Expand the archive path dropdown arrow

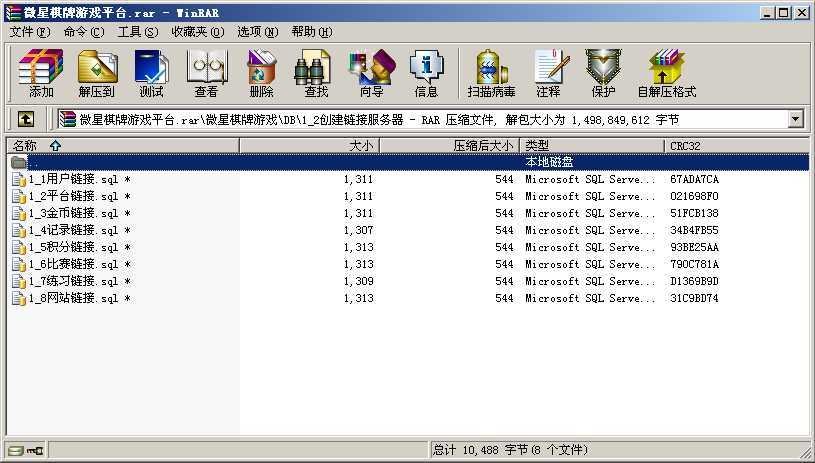tap(796, 119)
